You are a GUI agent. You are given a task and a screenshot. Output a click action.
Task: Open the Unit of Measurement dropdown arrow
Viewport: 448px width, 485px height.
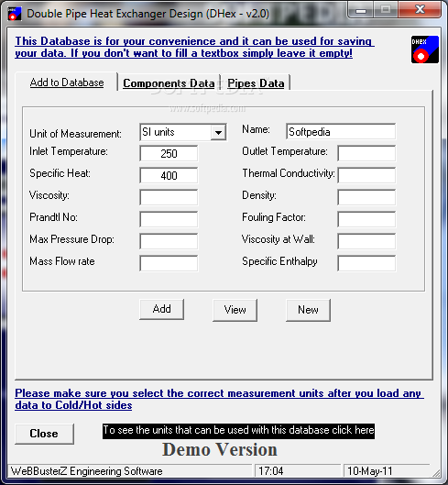(x=219, y=132)
